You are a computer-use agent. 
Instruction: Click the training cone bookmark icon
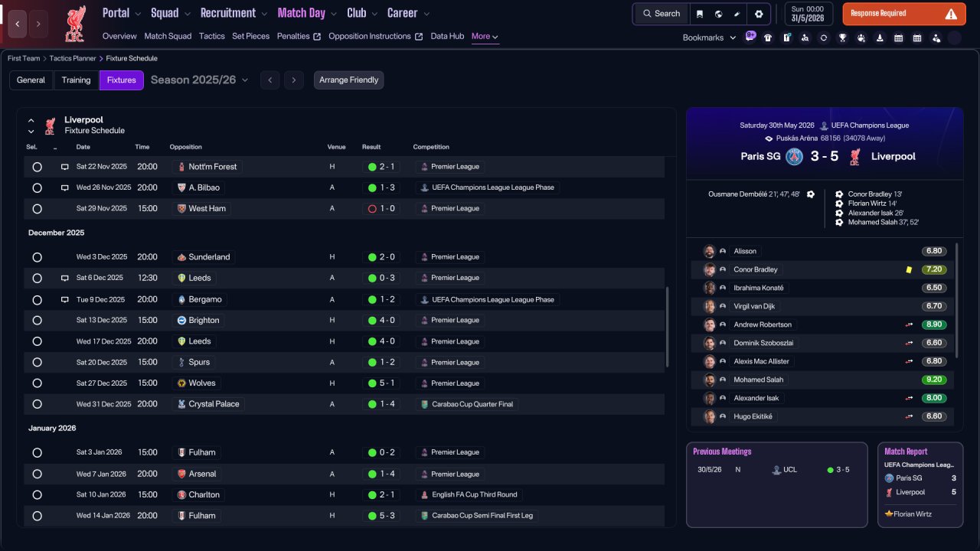[880, 37]
